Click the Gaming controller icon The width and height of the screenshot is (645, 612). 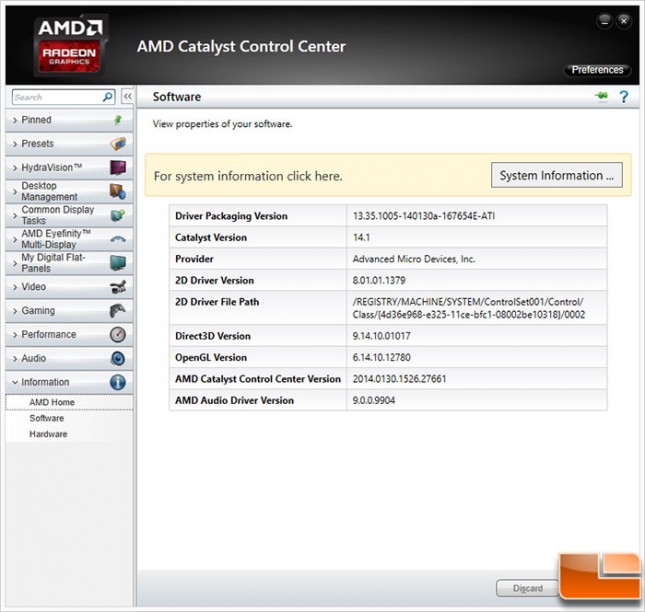(118, 311)
